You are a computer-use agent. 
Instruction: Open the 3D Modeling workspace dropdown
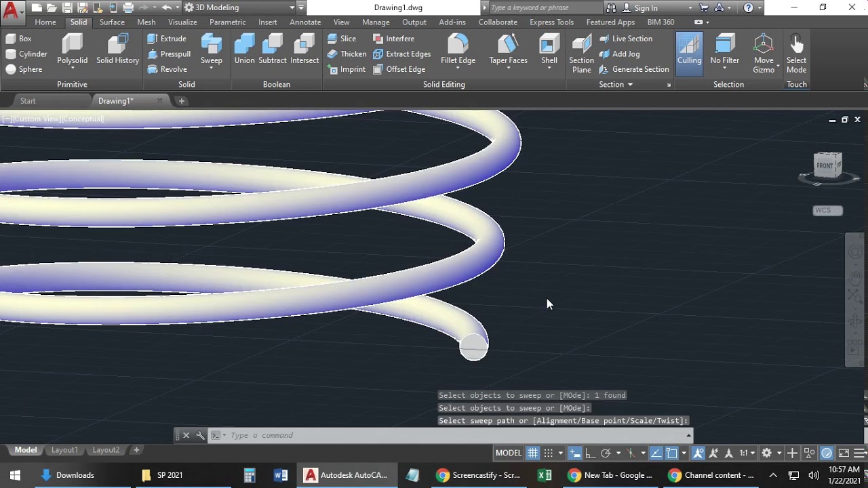292,7
